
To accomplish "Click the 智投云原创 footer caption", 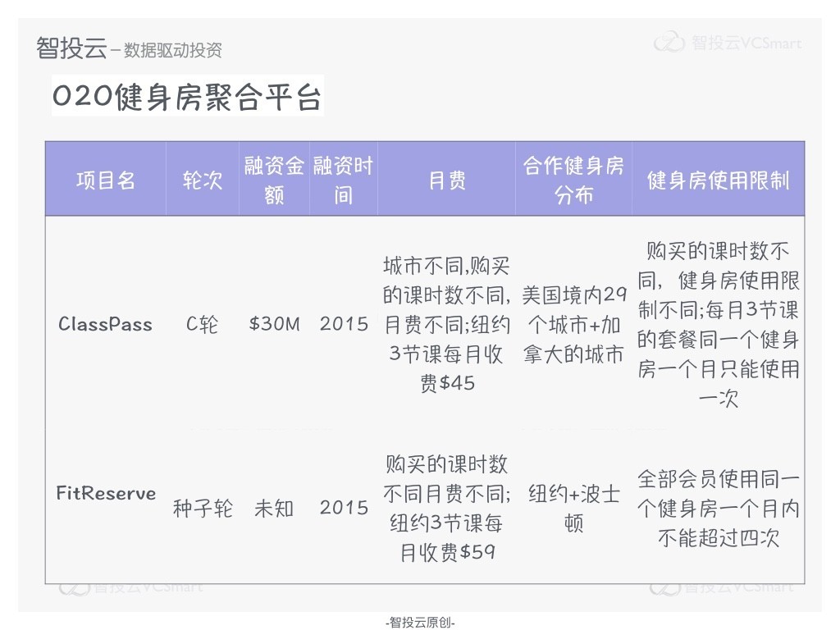I will click(x=420, y=622).
